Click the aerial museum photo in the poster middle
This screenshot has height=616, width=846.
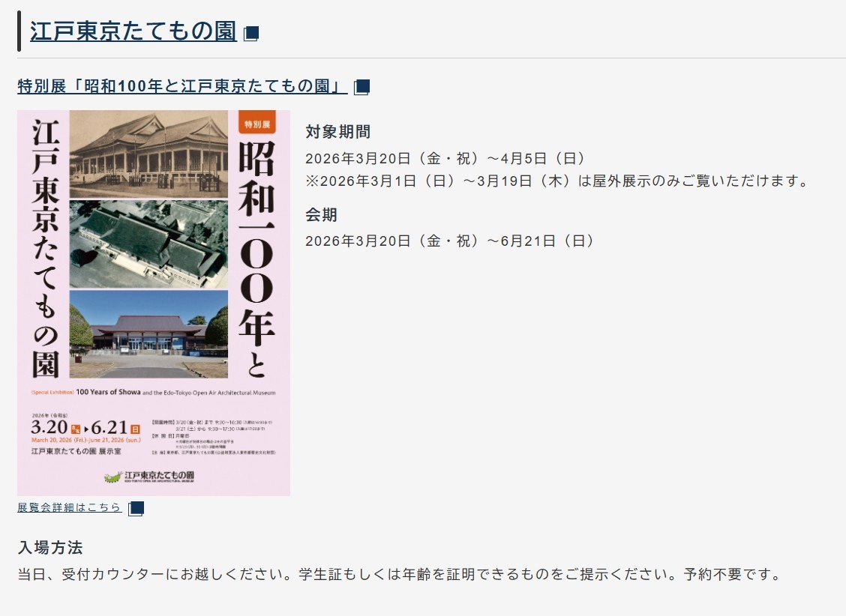[x=148, y=242]
